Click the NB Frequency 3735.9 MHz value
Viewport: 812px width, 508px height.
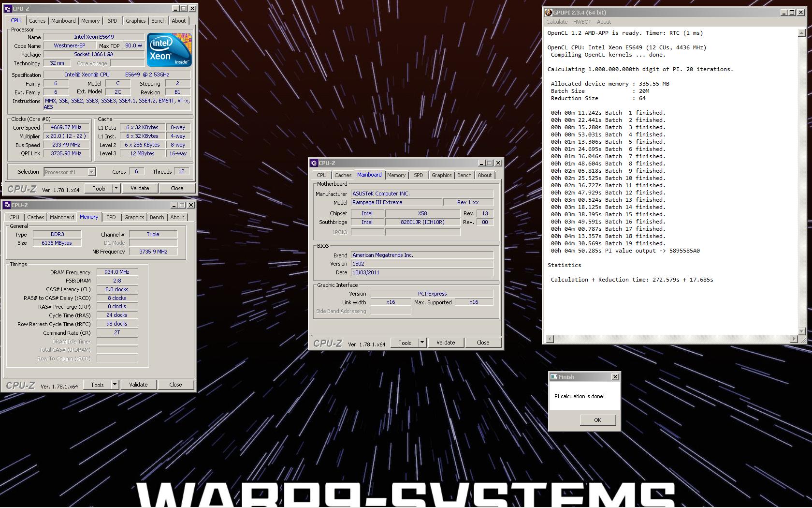[153, 252]
